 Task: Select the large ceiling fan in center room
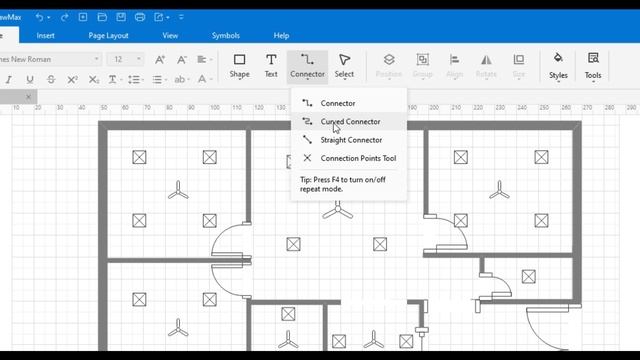pyautogui.click(x=338, y=210)
